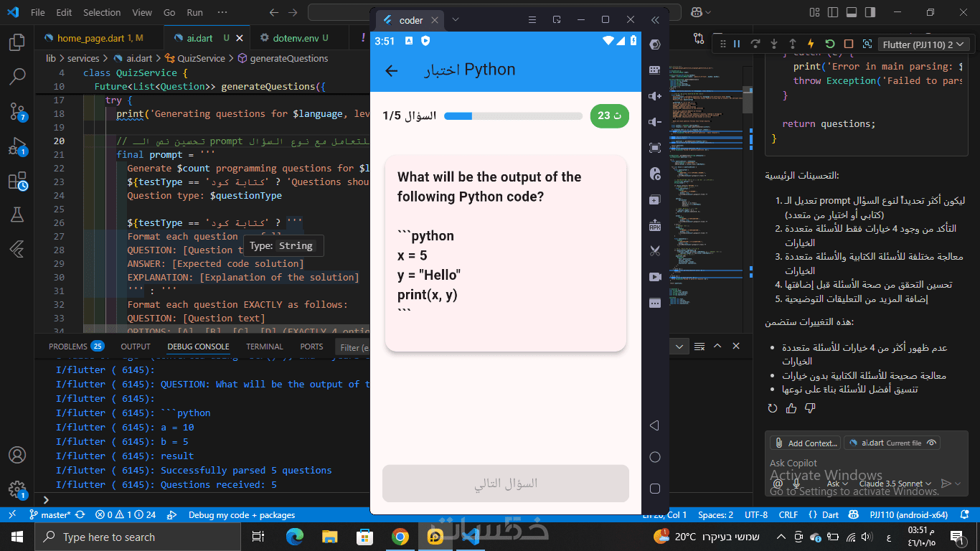980x551 pixels.
Task: Toggle ai.dart current file context visibility
Action: click(x=931, y=443)
